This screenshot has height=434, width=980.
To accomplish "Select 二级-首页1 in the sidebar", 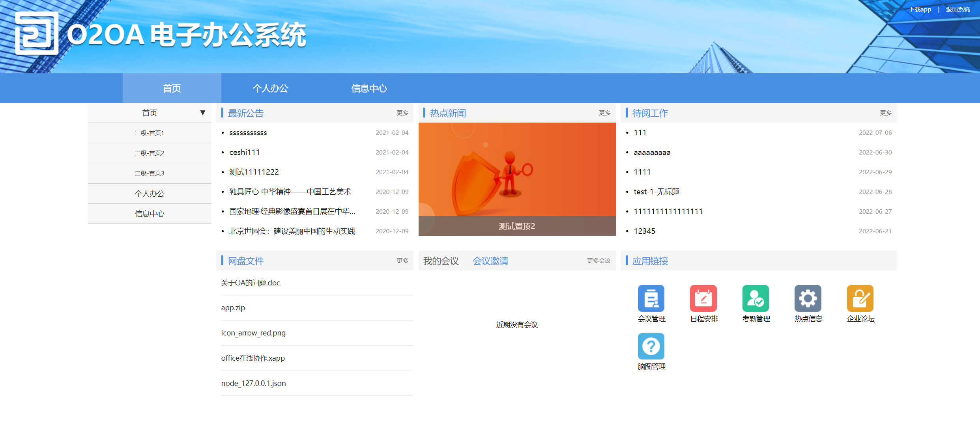I will click(x=150, y=133).
